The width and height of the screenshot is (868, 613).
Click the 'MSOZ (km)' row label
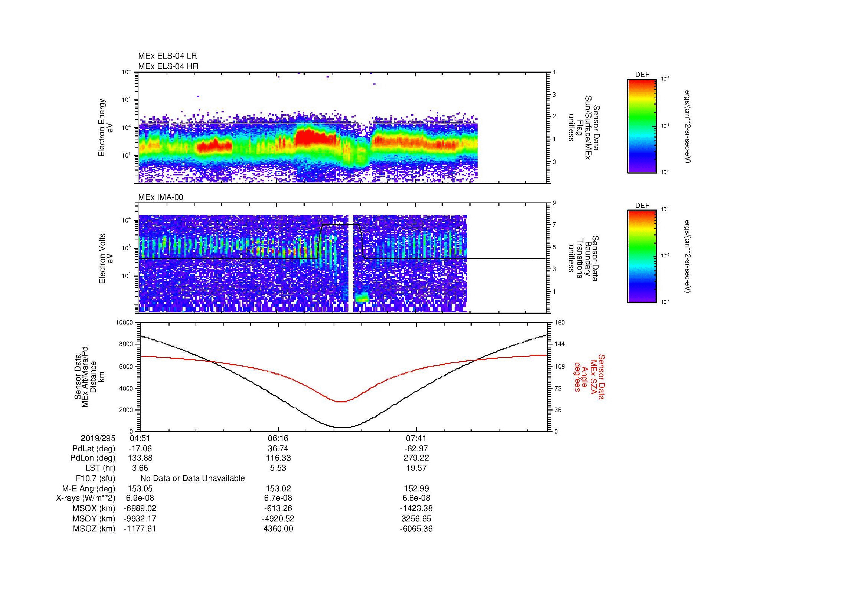point(94,529)
